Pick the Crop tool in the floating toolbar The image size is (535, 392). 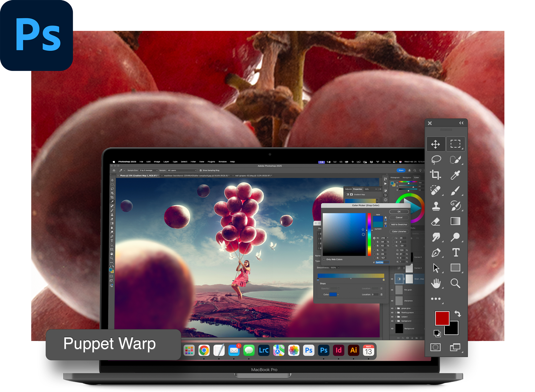(436, 175)
